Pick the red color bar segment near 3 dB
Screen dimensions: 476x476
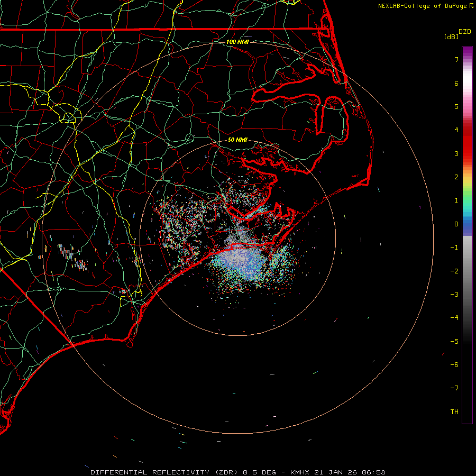(466, 153)
